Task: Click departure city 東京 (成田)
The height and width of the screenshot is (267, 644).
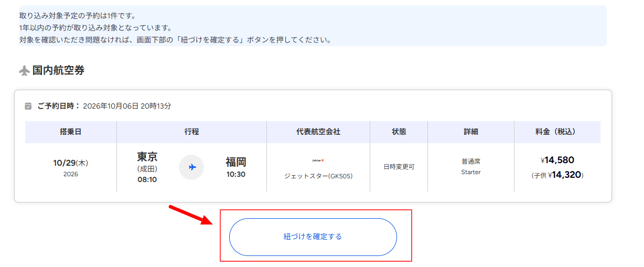Action: coord(147,162)
